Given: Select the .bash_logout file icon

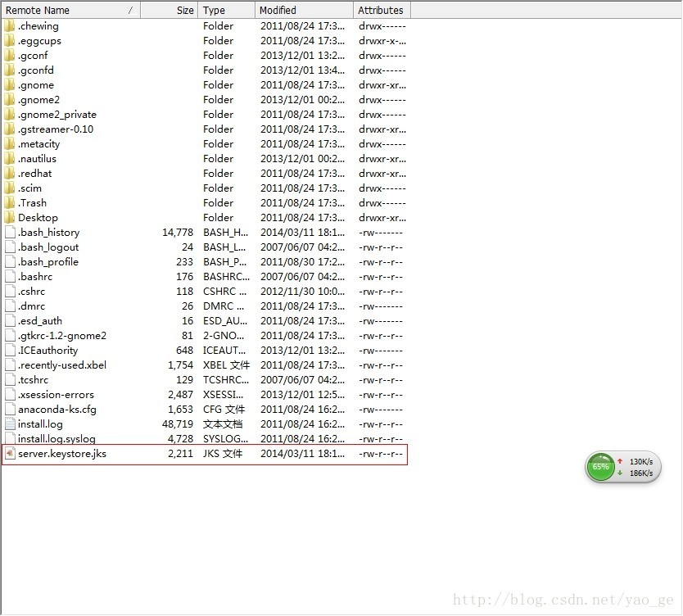Looking at the screenshot, I should pyautogui.click(x=10, y=247).
